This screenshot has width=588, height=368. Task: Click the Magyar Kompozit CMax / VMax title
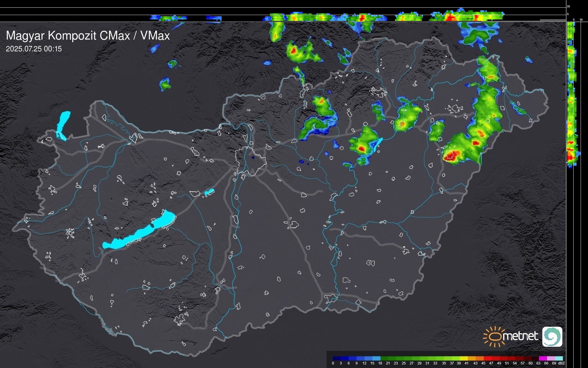tap(88, 36)
